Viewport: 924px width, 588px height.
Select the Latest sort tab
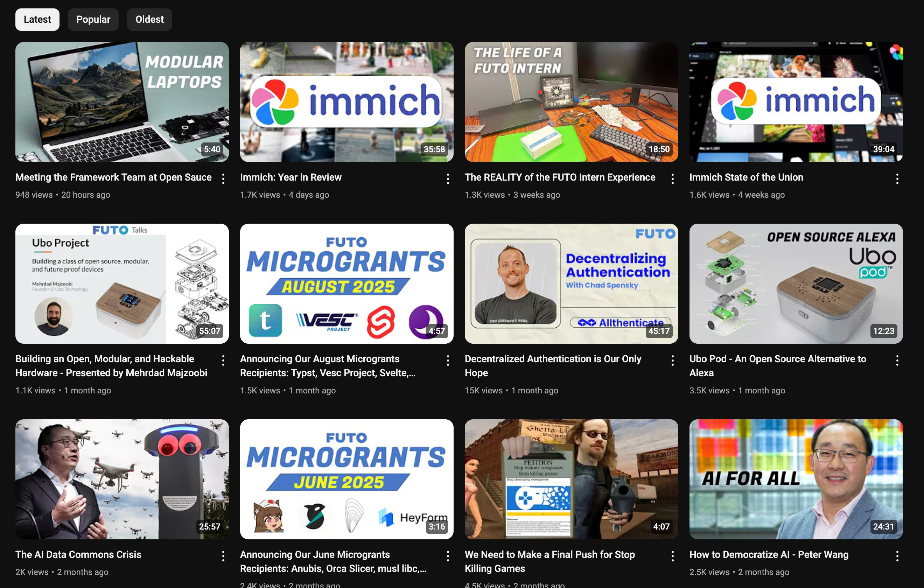37,19
